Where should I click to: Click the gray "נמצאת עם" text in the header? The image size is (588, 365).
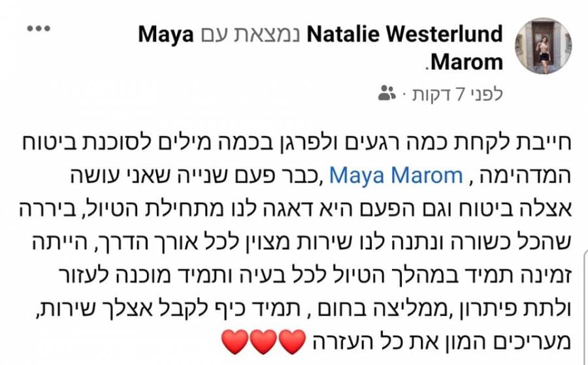coord(250,35)
